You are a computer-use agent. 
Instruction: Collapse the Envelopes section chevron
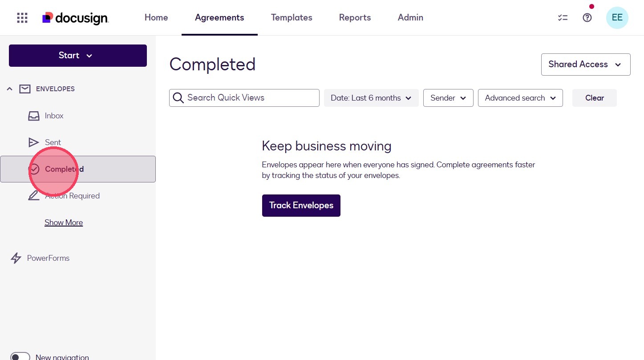point(9,89)
